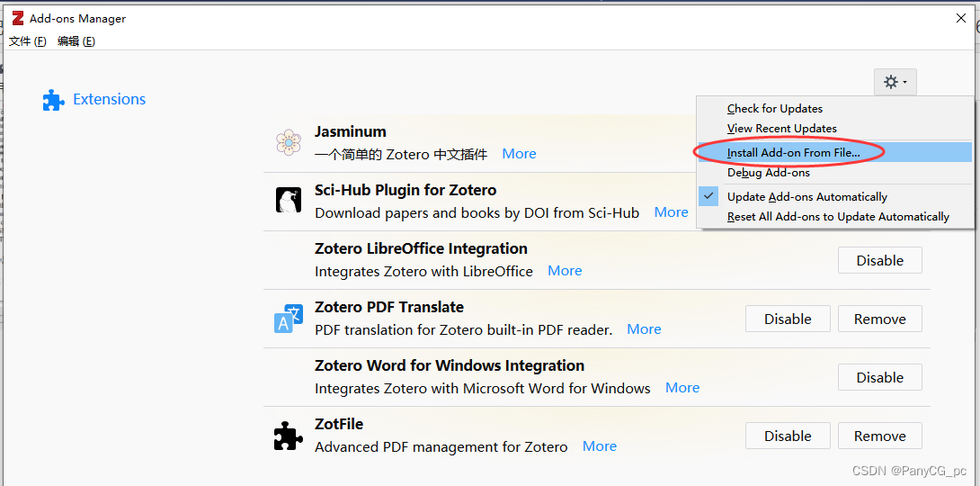Click 'Integrates Zotero with Microsoft Word for Windows' text
The height and width of the screenshot is (486, 980).
click(483, 389)
